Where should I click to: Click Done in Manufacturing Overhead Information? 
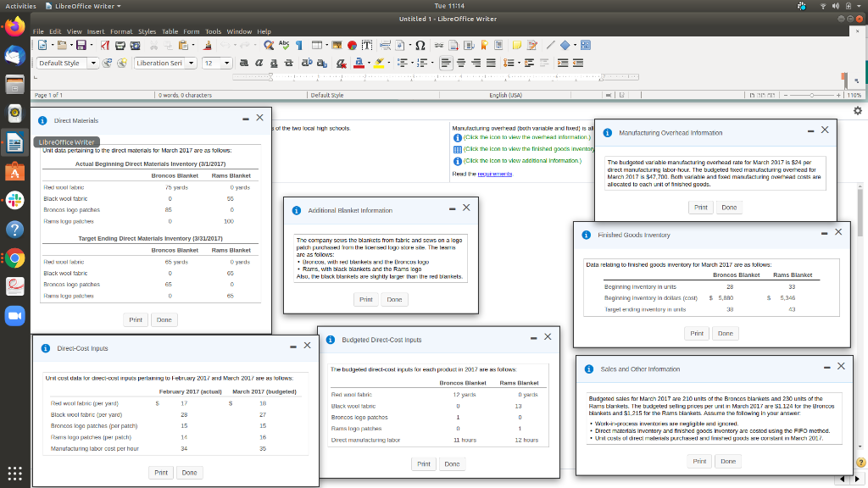(729, 208)
